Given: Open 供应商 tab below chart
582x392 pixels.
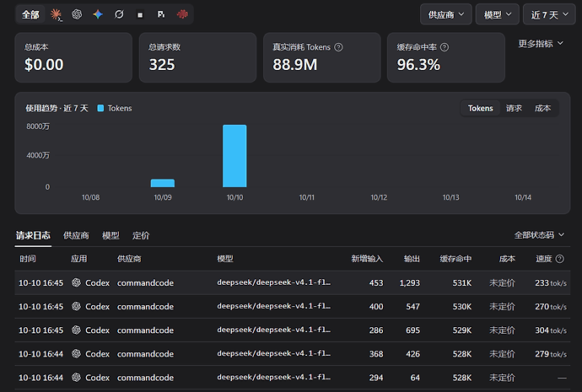Looking at the screenshot, I should [76, 235].
